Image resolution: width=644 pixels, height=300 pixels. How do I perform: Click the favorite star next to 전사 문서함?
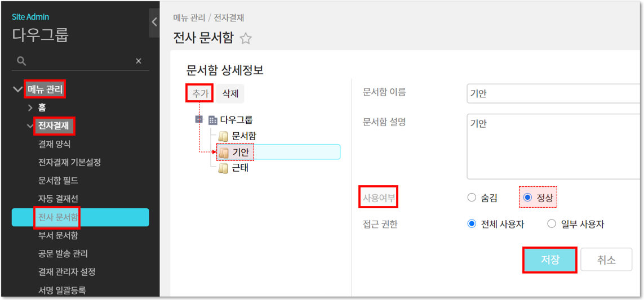246,39
